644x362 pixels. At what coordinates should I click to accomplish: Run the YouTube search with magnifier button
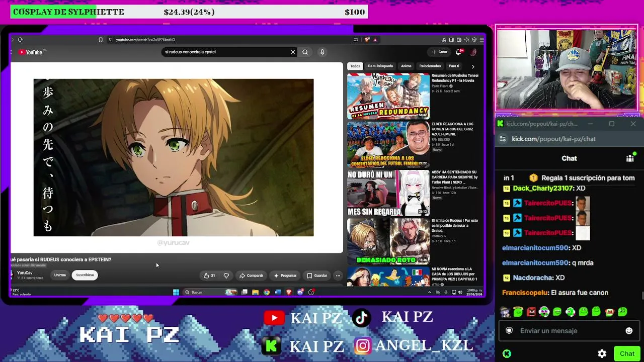[x=305, y=52]
